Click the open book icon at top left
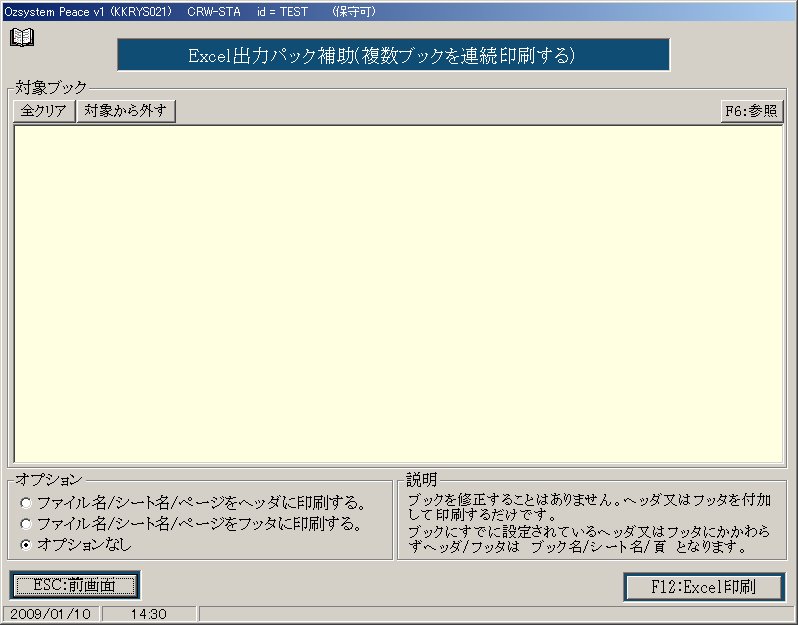Screen dimensions: 798x625 click(22, 37)
